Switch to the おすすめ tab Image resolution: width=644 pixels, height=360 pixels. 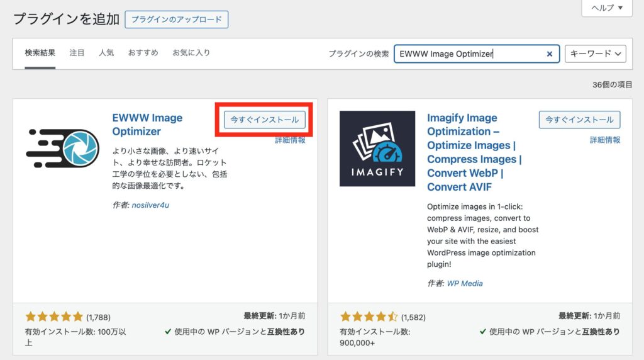click(x=143, y=53)
